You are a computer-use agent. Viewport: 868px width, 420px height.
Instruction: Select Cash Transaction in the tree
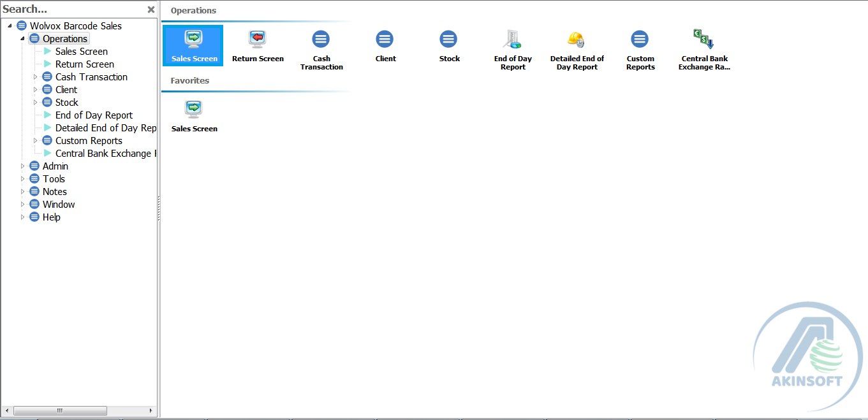pos(91,77)
